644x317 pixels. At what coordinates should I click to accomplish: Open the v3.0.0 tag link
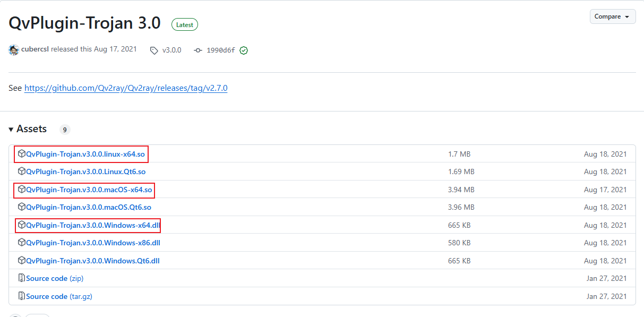pos(171,50)
